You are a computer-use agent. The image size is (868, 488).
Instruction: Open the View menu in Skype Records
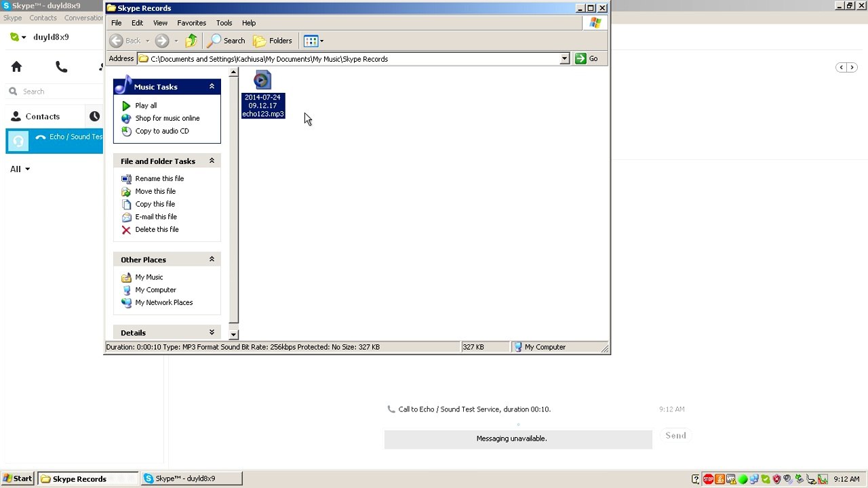(x=160, y=23)
